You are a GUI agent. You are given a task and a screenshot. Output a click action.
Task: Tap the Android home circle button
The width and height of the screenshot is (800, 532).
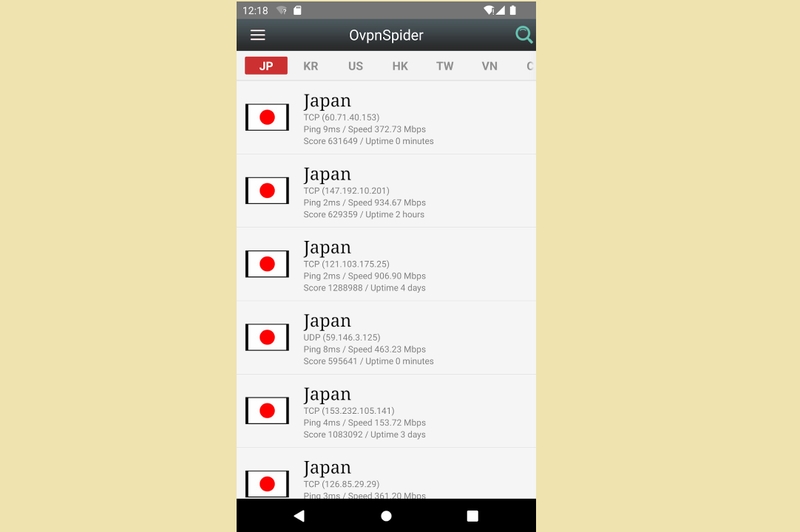(x=386, y=516)
